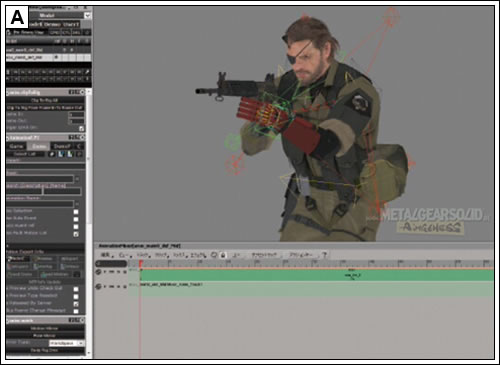Click the Frame In input field

click(76, 115)
